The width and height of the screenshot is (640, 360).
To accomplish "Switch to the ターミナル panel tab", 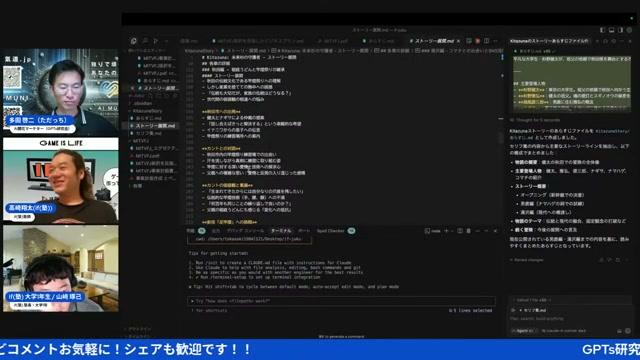I will tap(281, 231).
